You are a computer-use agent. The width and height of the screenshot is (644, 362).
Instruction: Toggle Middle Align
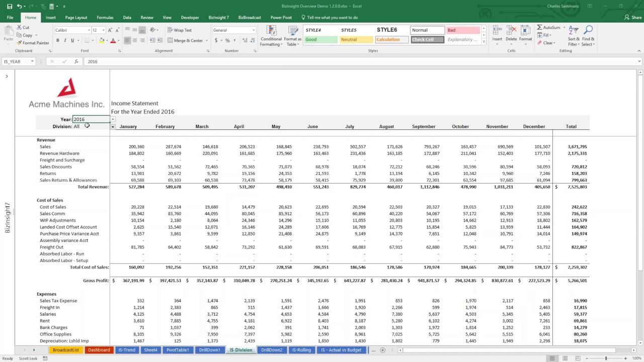tap(135, 30)
